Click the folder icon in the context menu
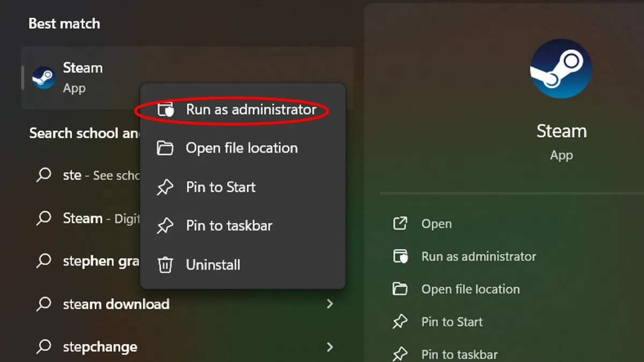The height and width of the screenshot is (362, 644). (165, 148)
